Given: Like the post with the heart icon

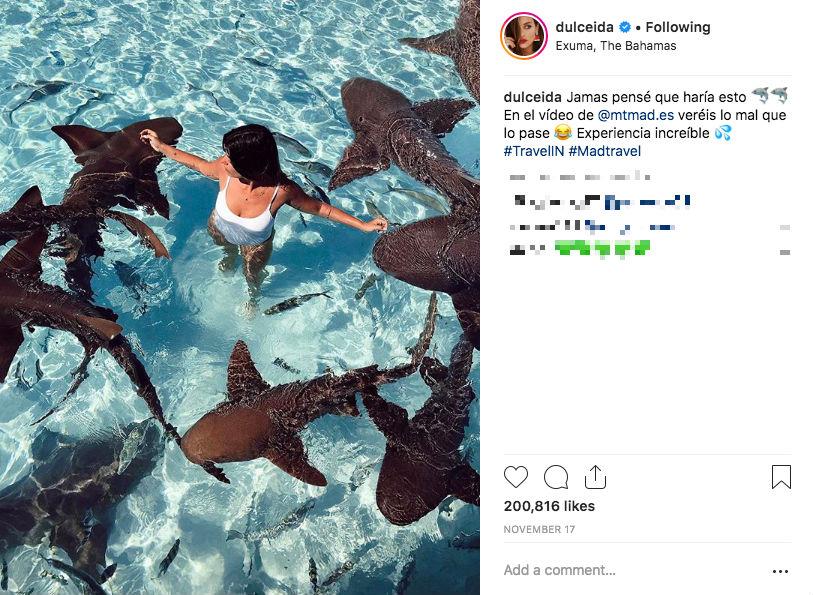Looking at the screenshot, I should (x=516, y=477).
